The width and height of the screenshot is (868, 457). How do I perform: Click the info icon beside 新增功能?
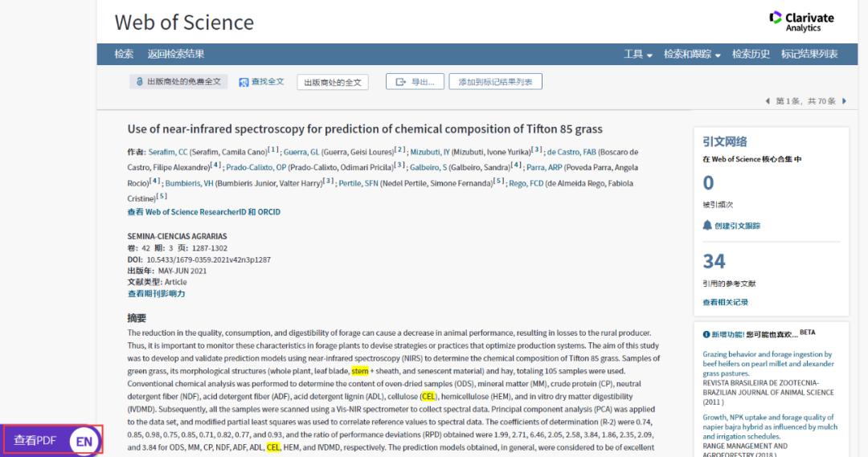(706, 334)
